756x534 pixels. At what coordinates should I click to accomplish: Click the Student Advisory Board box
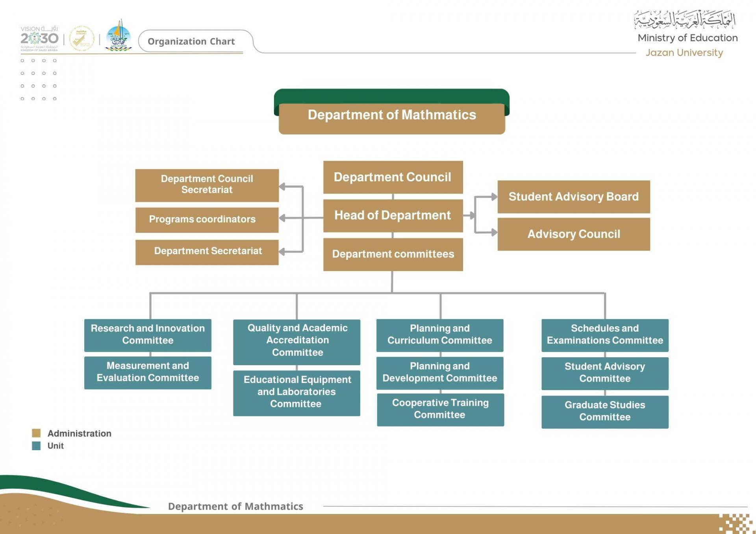tap(573, 197)
